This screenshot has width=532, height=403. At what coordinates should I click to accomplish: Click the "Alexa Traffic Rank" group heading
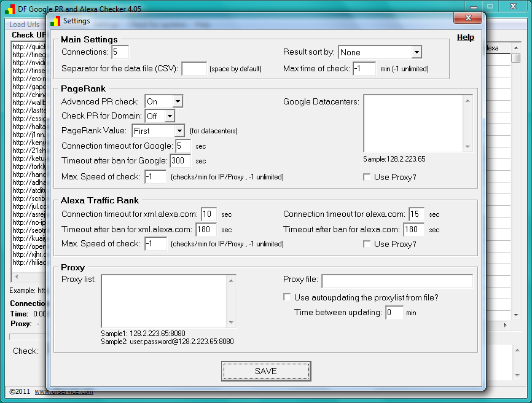pos(100,200)
